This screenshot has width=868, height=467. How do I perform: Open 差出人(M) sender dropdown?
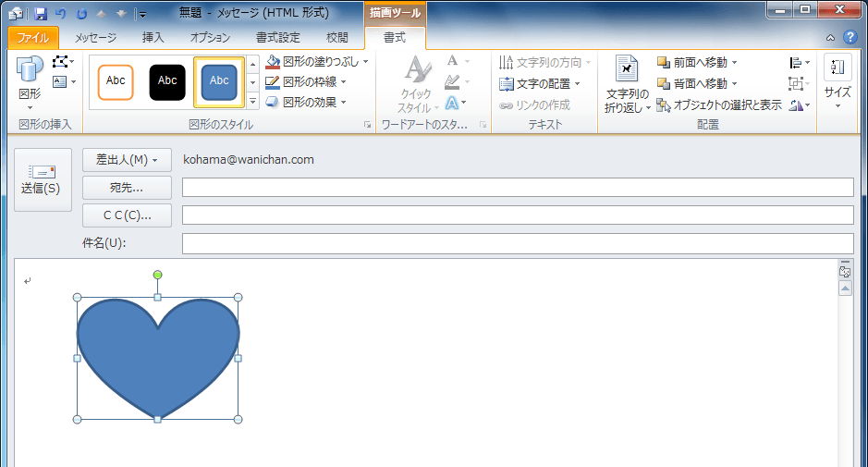click(127, 160)
